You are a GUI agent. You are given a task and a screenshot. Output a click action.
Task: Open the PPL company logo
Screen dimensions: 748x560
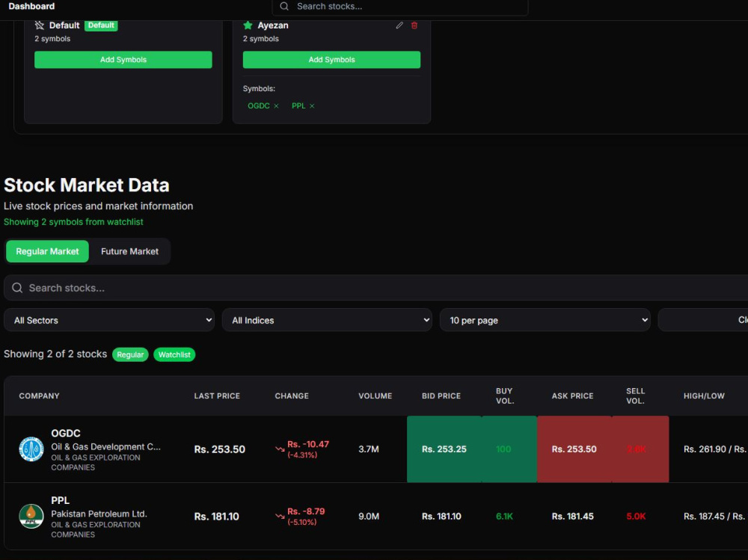(x=31, y=516)
